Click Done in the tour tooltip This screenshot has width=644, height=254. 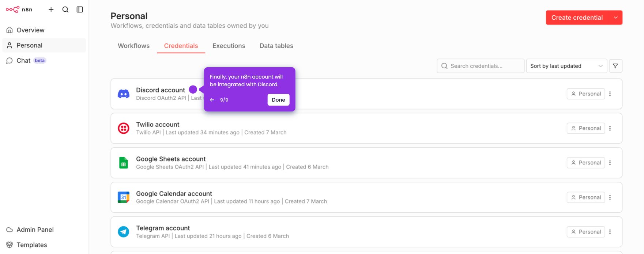coord(278,100)
